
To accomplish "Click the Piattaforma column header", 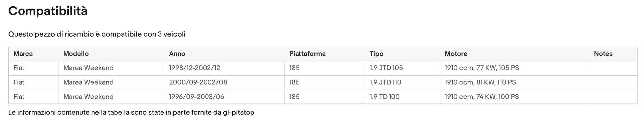I will (307, 54).
